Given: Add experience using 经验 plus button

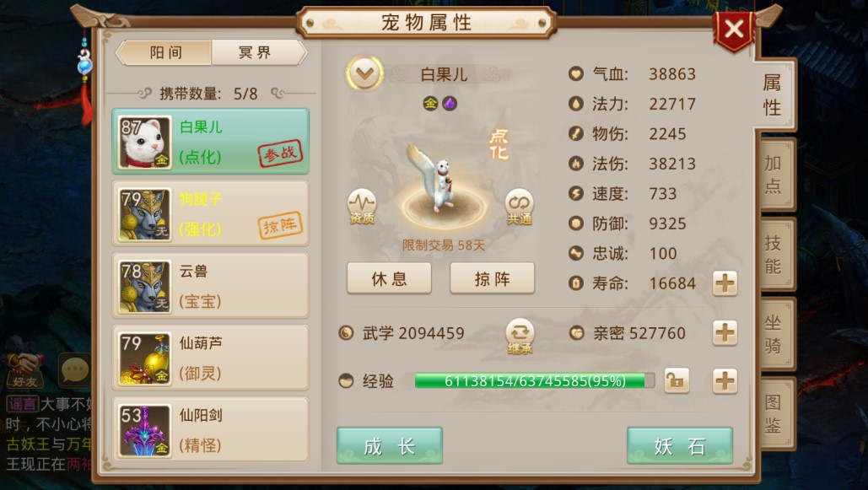Looking at the screenshot, I should pyautogui.click(x=725, y=381).
